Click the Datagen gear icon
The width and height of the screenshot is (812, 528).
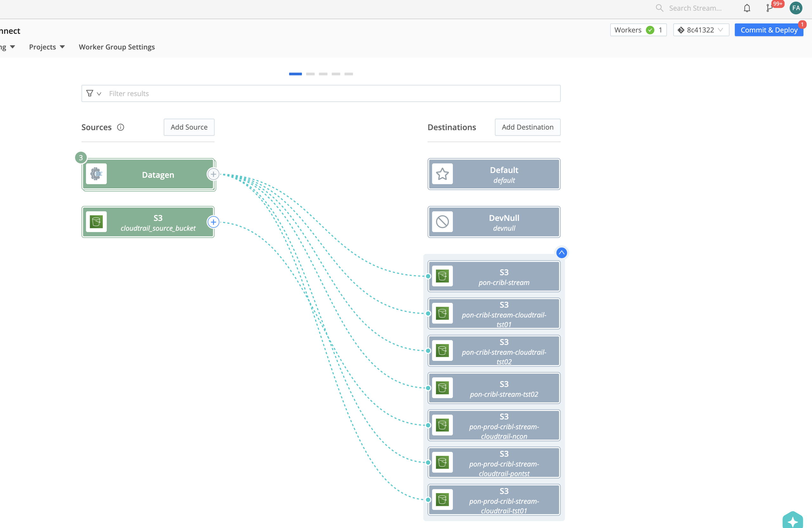[x=96, y=174]
